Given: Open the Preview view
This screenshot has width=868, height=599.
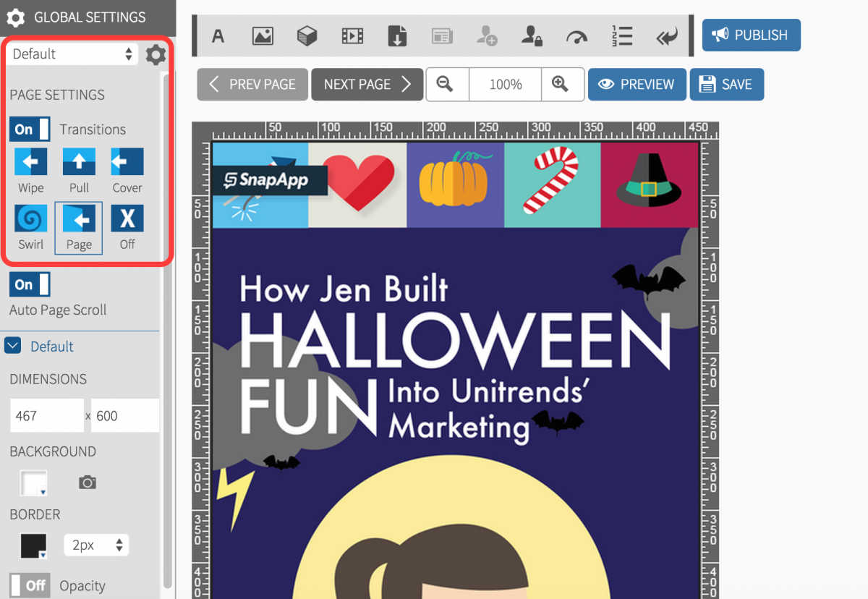Looking at the screenshot, I should (637, 85).
